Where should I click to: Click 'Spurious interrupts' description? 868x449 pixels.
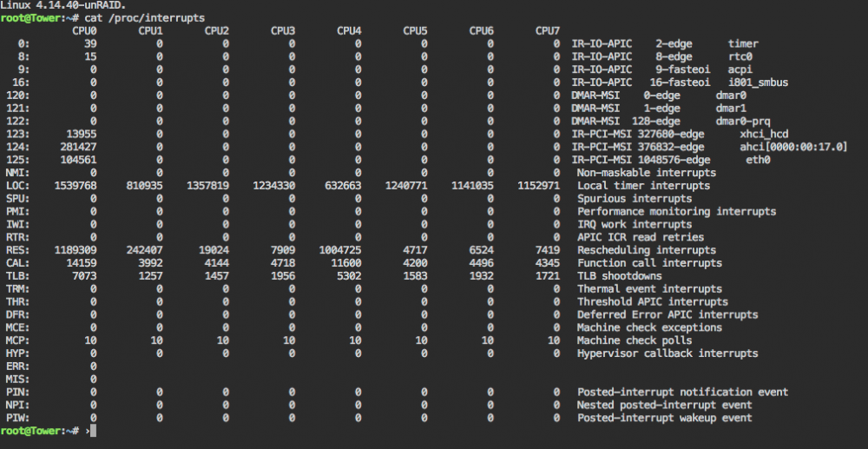pyautogui.click(x=635, y=199)
